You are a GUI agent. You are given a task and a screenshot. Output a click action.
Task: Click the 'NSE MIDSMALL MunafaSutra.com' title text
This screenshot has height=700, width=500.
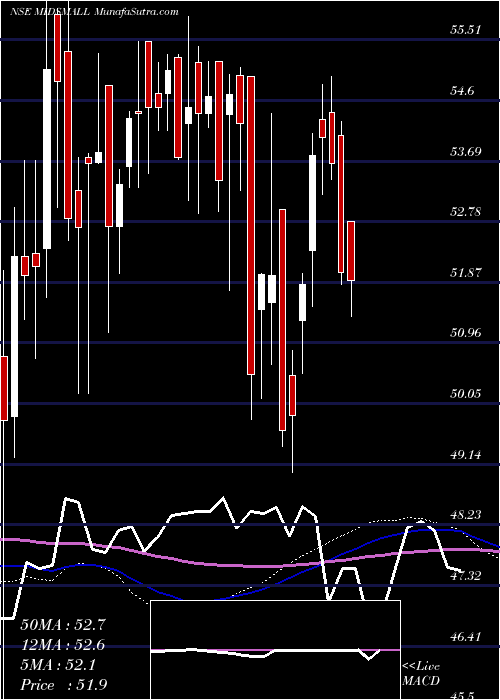click(x=94, y=12)
